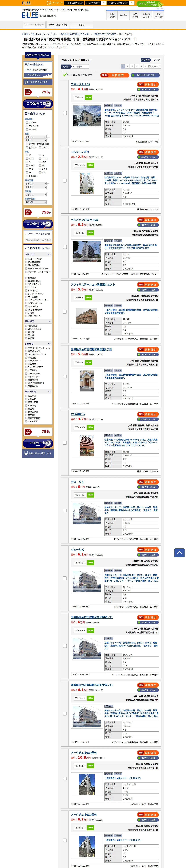Add TS五輪ビル to 検討リスト
186x868 pixels.
pos(148,420)
